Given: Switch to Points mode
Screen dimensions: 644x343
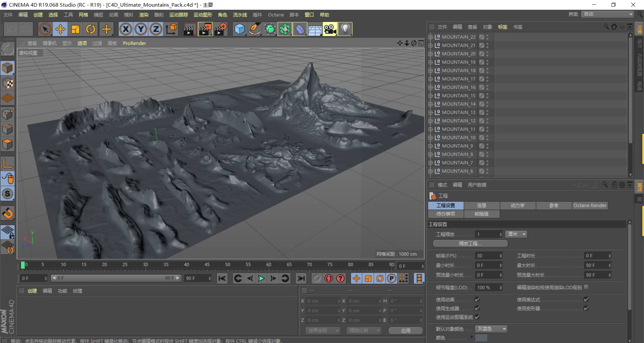Looking at the screenshot, I should (x=7, y=114).
